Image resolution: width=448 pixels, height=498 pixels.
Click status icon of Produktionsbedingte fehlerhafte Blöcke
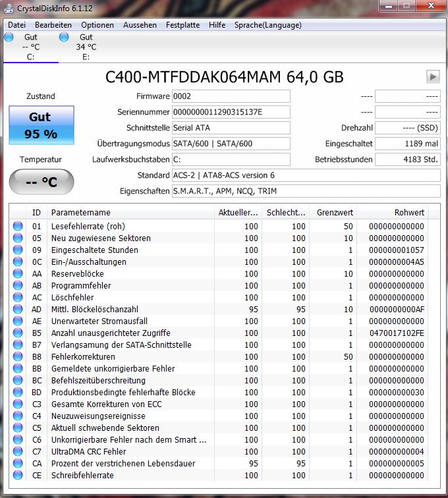click(x=18, y=392)
